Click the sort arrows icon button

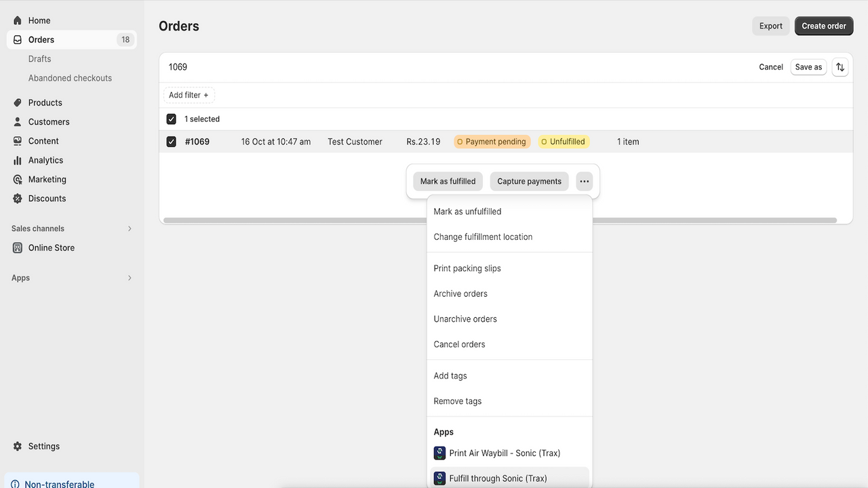coord(840,67)
